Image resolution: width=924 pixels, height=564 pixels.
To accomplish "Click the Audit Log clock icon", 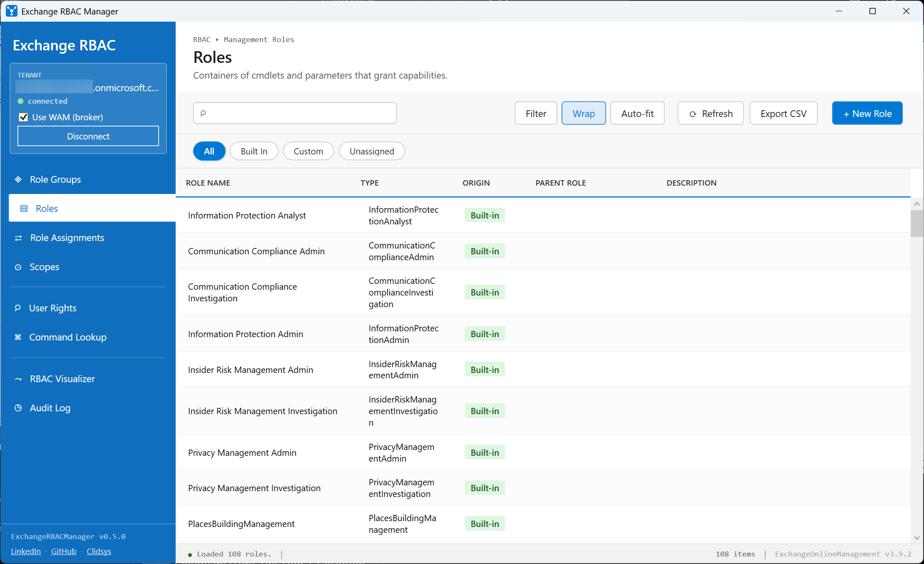I will [x=18, y=408].
